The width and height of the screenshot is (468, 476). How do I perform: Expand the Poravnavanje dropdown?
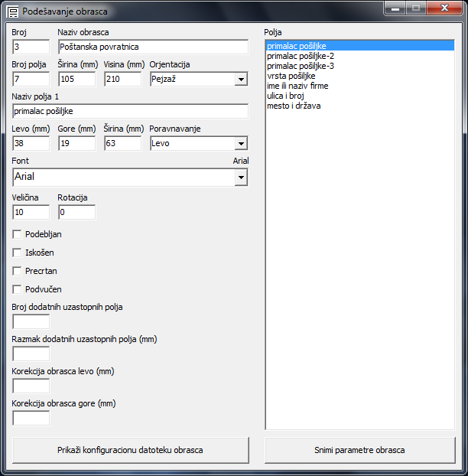tap(240, 143)
